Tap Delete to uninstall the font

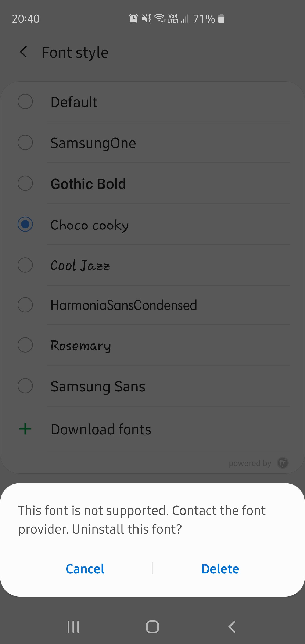click(220, 569)
